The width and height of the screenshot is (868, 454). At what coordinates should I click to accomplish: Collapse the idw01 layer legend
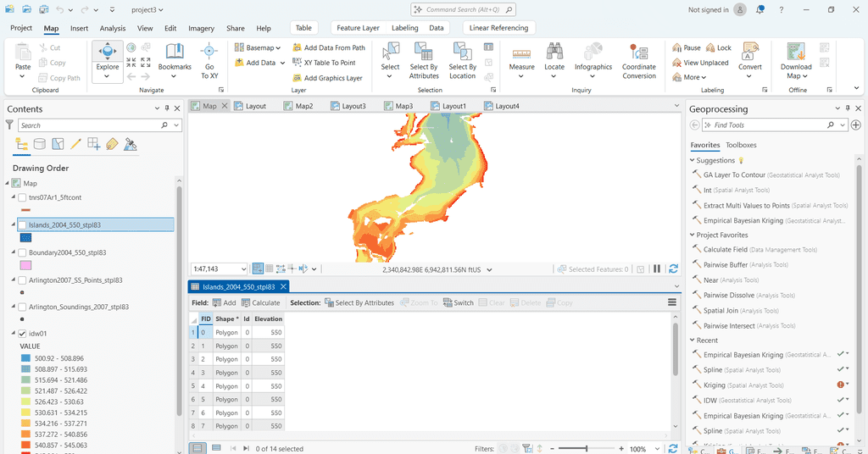(x=14, y=334)
